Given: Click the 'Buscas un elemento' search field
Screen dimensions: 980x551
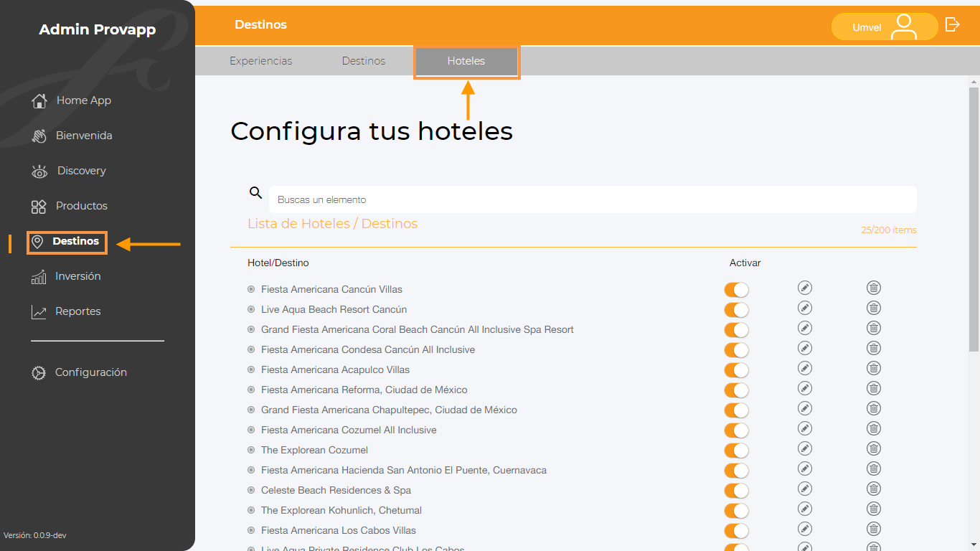Looking at the screenshot, I should click(x=593, y=199).
